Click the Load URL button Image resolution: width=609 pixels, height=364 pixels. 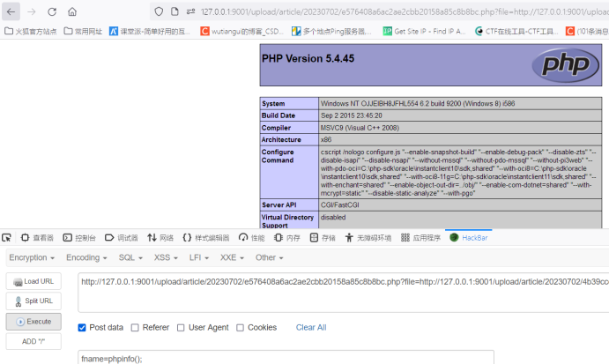33,281
